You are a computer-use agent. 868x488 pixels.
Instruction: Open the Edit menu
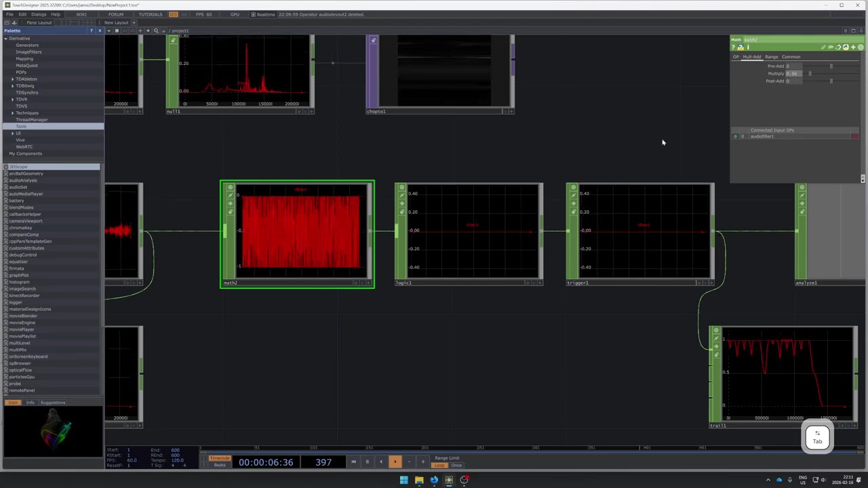[x=22, y=14]
